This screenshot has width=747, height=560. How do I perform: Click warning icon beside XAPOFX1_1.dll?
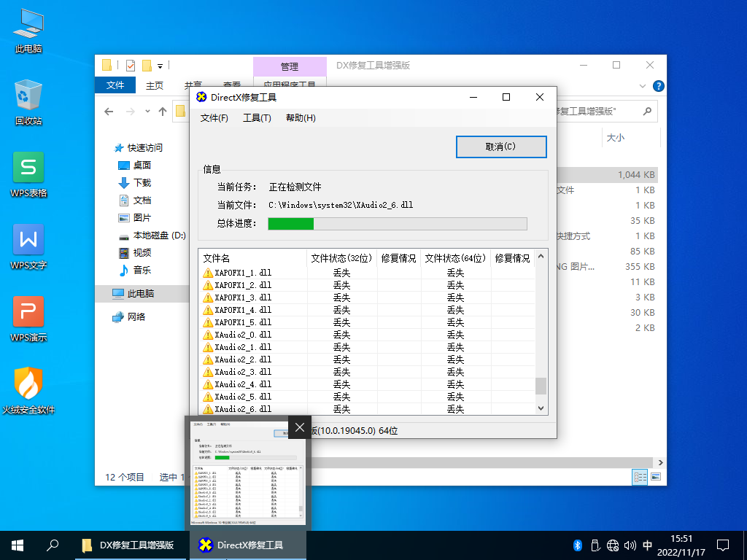(x=208, y=273)
